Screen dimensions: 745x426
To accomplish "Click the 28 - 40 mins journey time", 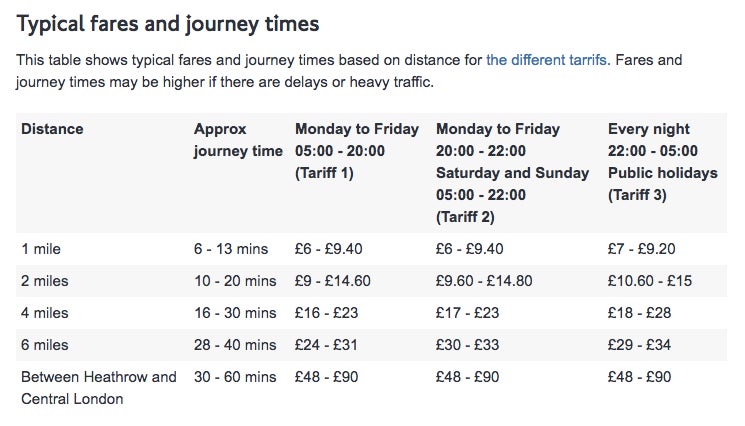I will click(235, 345).
